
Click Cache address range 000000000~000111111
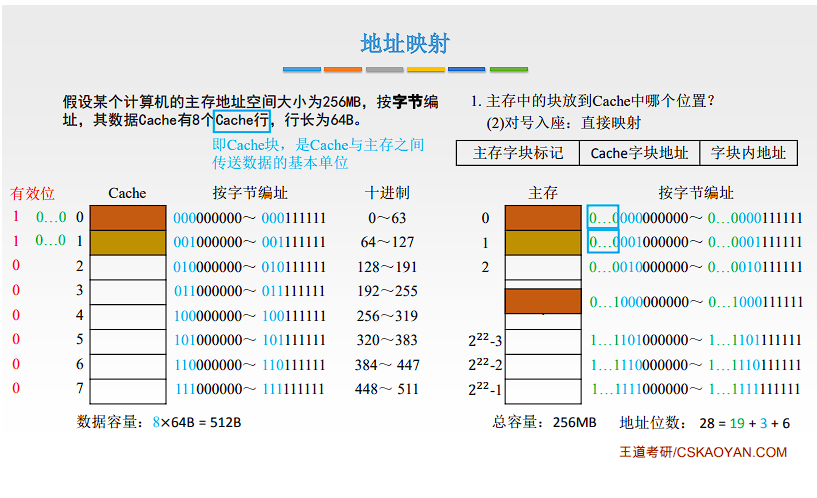(x=250, y=218)
